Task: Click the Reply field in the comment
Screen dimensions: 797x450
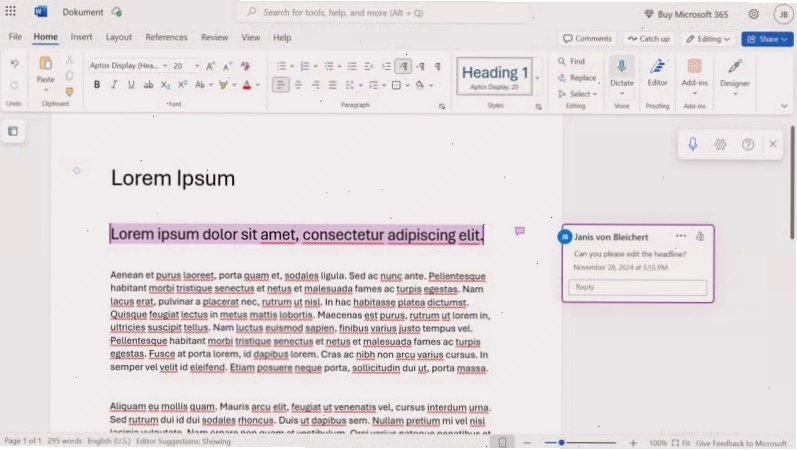Action: pyautogui.click(x=637, y=287)
